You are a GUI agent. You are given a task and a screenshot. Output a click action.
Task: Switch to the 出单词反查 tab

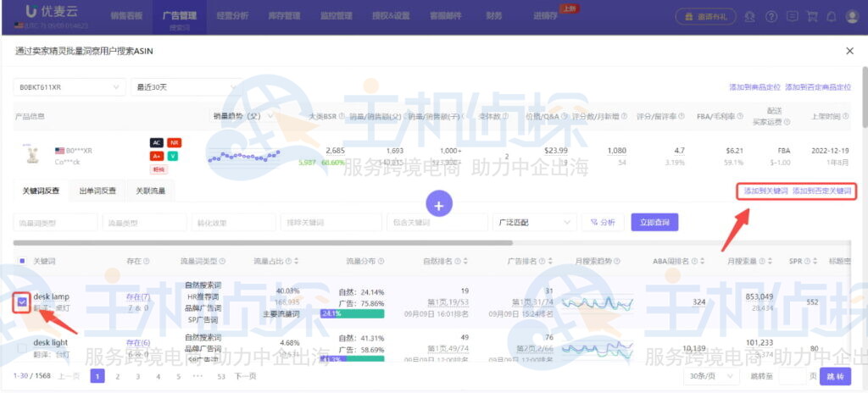click(x=97, y=191)
